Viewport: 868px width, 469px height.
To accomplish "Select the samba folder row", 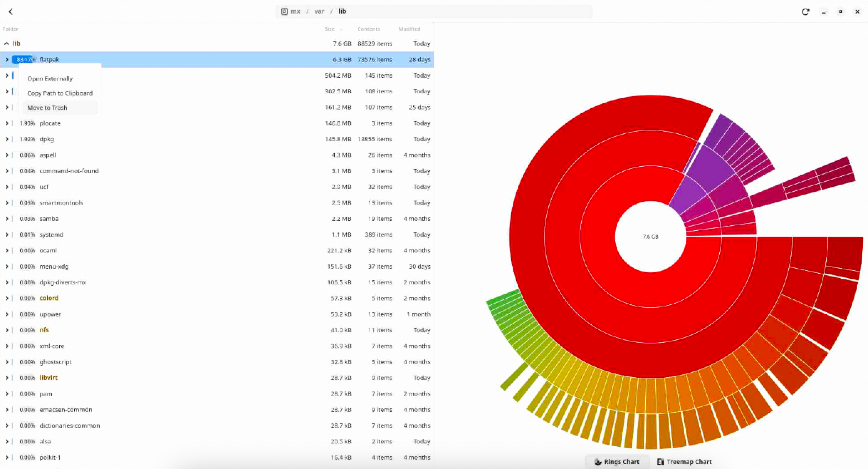I will click(x=217, y=219).
